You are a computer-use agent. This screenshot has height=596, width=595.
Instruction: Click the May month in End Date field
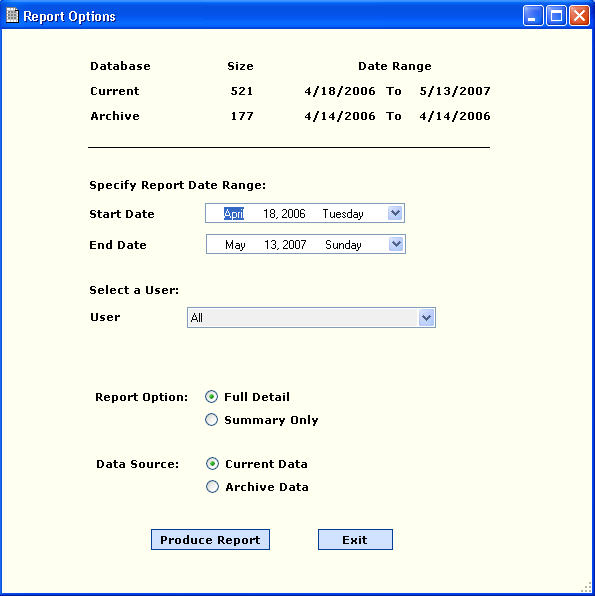pyautogui.click(x=235, y=245)
